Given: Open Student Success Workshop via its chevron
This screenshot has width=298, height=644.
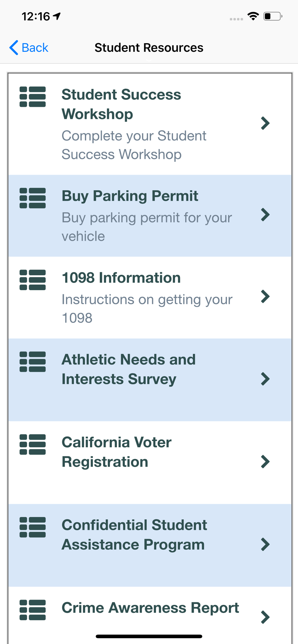Looking at the screenshot, I should pyautogui.click(x=265, y=123).
